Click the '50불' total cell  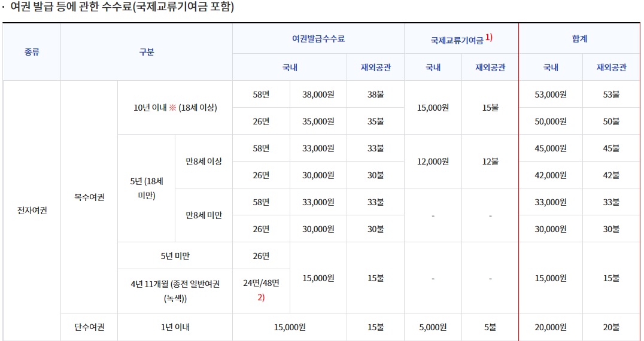[x=611, y=121]
